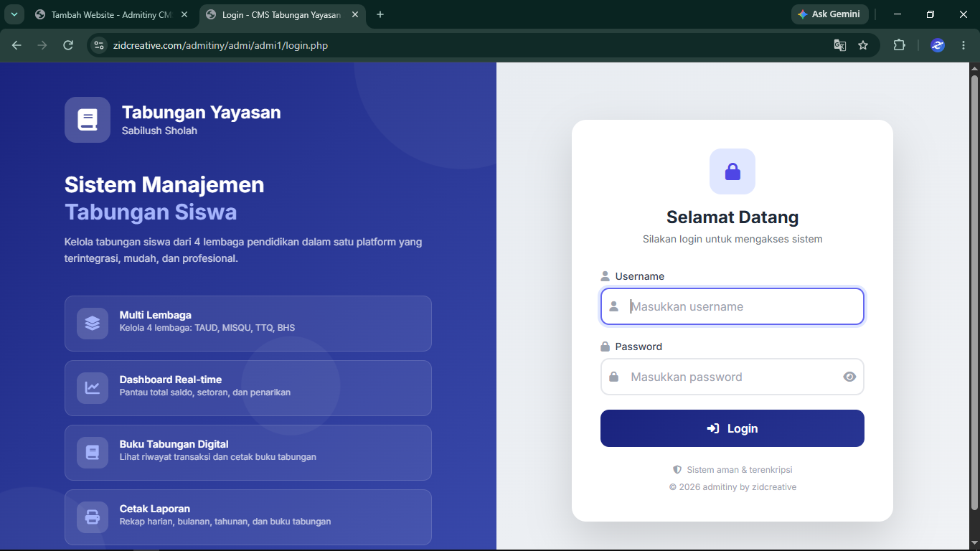
Task: Close the Tambah Website tab
Action: pyautogui.click(x=184, y=14)
